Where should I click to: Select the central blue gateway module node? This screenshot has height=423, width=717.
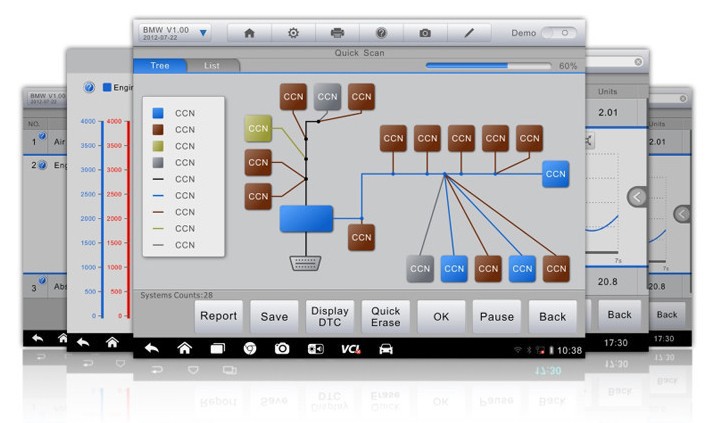(306, 219)
